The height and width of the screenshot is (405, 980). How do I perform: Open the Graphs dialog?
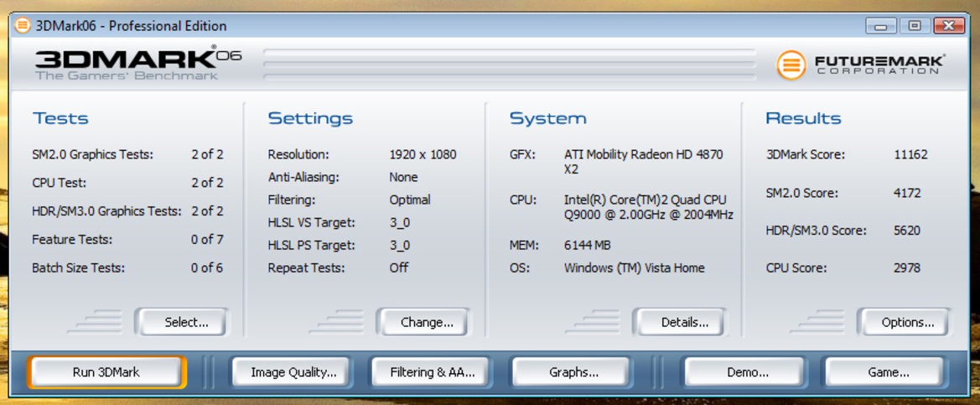pos(573,372)
